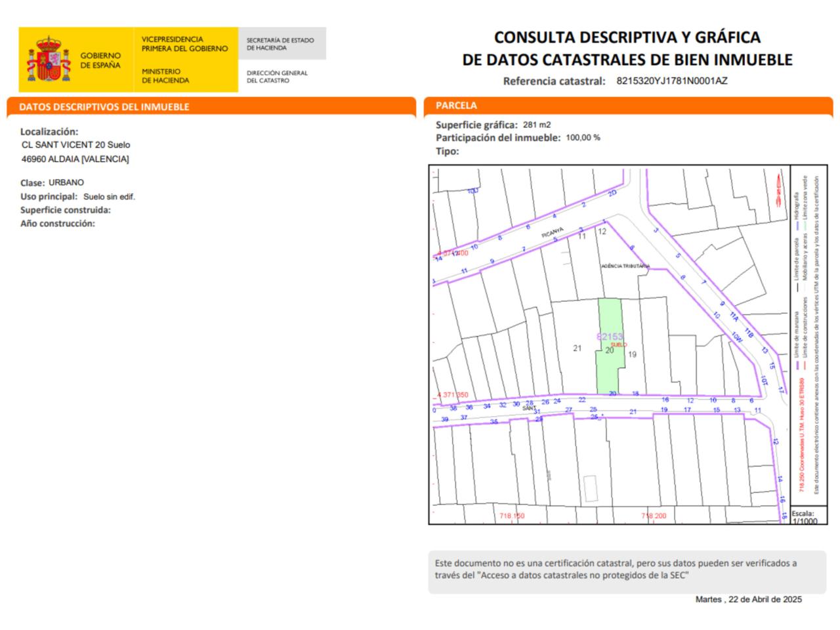Click the 4.371.350 coordinate label
Screen dimensions: 840x630
pyautogui.click(x=453, y=395)
